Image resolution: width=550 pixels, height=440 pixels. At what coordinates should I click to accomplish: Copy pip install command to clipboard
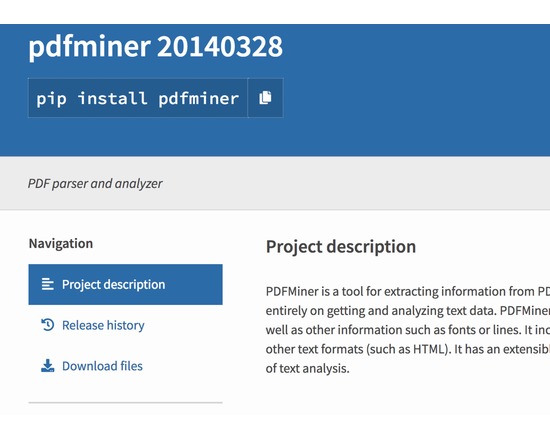[266, 98]
